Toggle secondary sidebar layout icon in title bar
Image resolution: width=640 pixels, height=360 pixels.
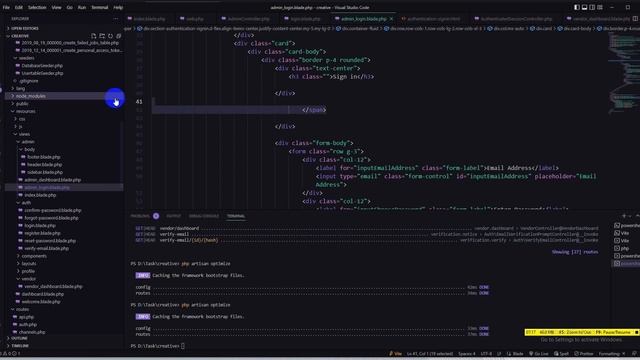point(592,7)
